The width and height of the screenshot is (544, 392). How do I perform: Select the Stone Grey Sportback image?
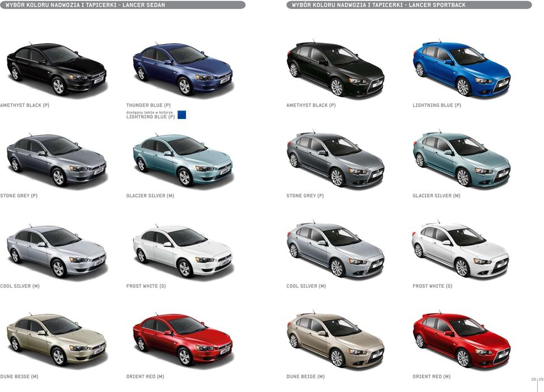click(x=335, y=159)
